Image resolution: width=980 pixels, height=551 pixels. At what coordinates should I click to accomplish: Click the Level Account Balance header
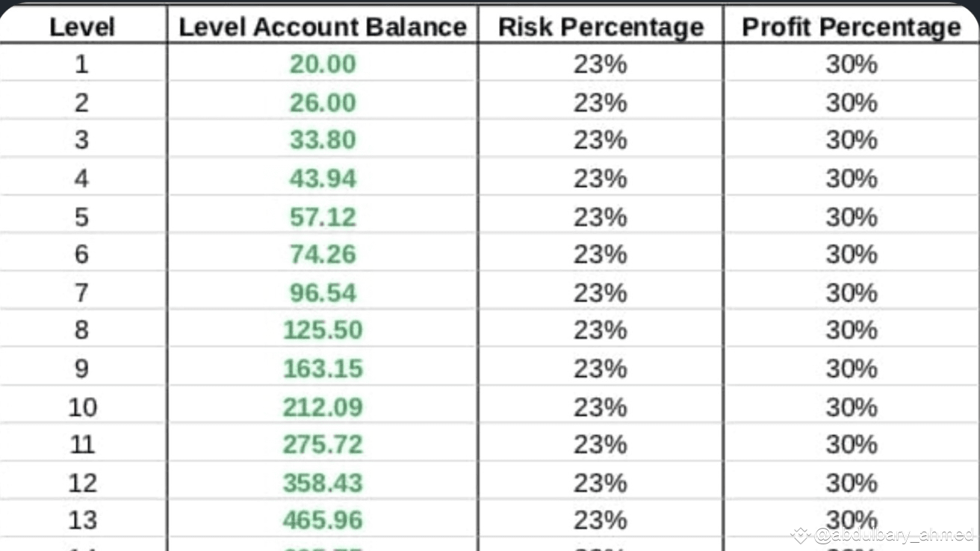point(323,27)
